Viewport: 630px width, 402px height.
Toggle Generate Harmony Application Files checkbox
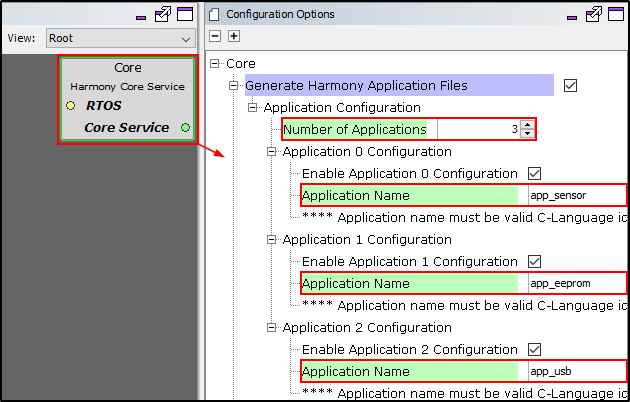click(x=570, y=85)
